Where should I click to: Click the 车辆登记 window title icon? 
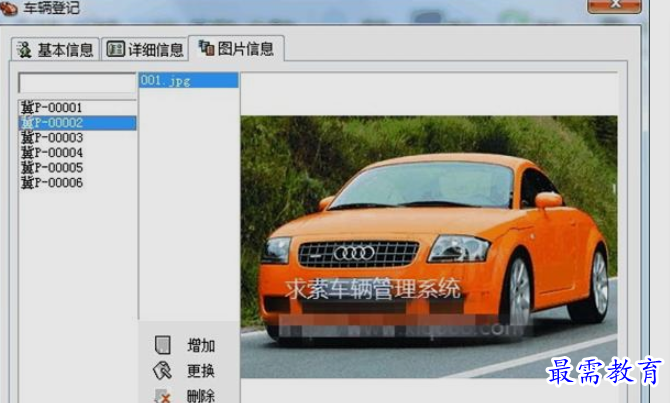pyautogui.click(x=9, y=8)
